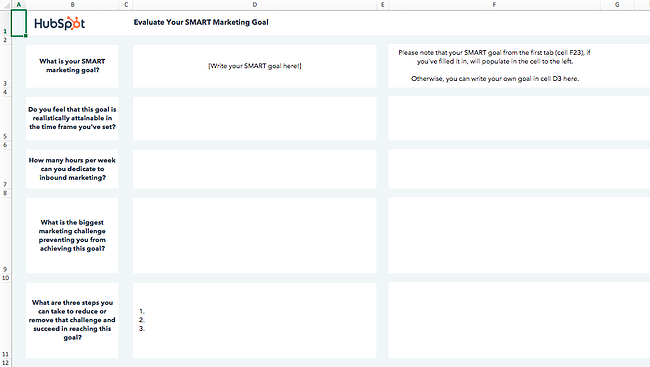Screen dimensions: 650x367
Task: Select column header C
Action: (126, 5)
